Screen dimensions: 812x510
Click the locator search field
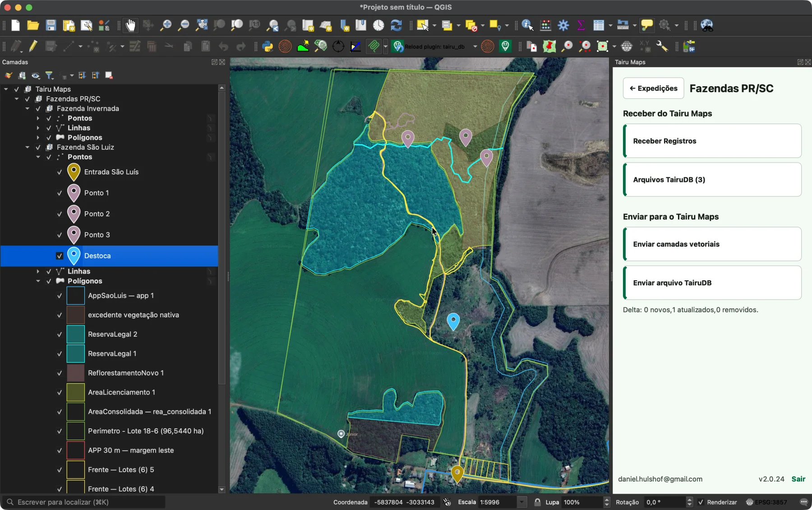84,502
